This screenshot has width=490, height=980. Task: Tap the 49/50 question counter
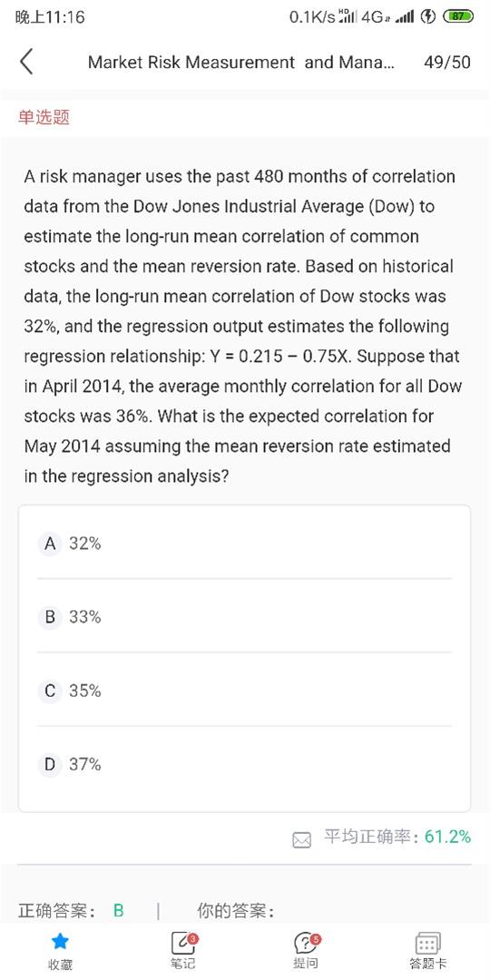[446, 63]
